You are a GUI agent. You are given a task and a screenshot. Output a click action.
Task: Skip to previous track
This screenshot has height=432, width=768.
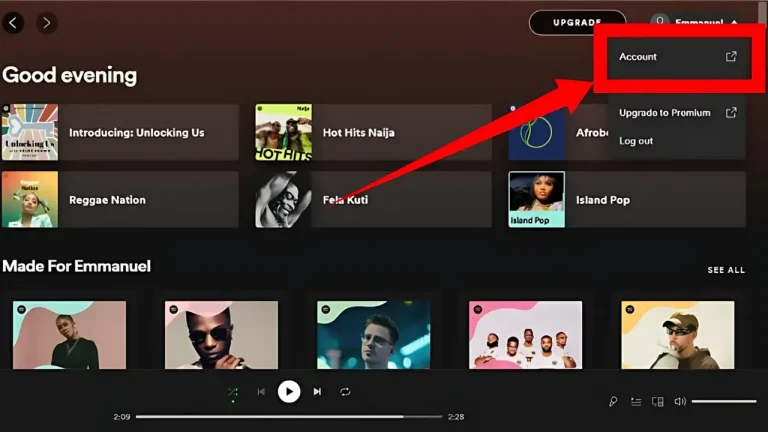tap(261, 392)
